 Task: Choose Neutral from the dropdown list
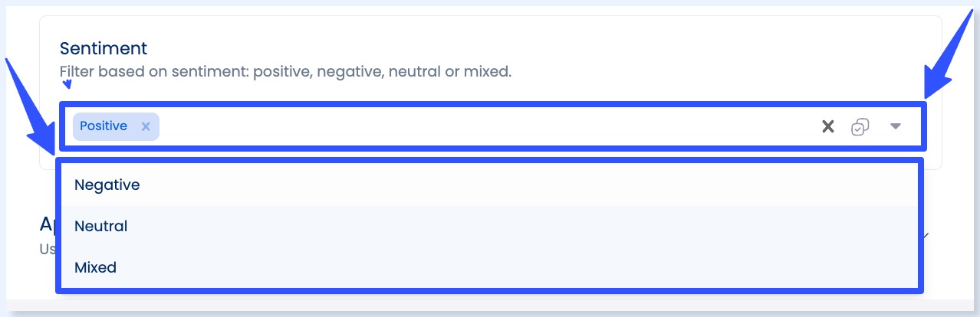click(100, 226)
